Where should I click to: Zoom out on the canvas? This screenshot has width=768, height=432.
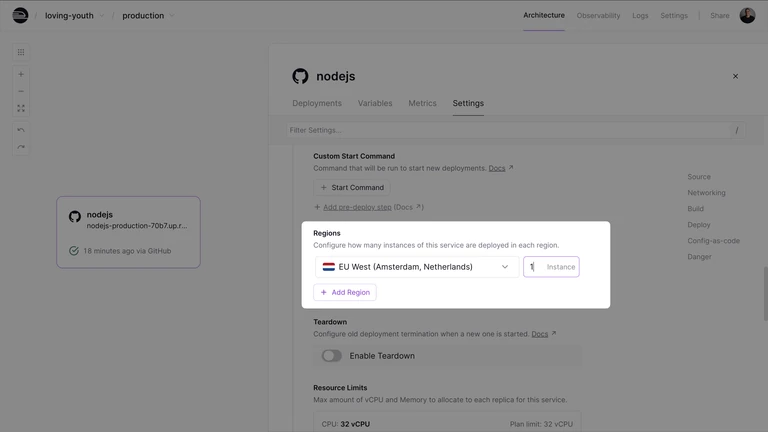pos(21,91)
